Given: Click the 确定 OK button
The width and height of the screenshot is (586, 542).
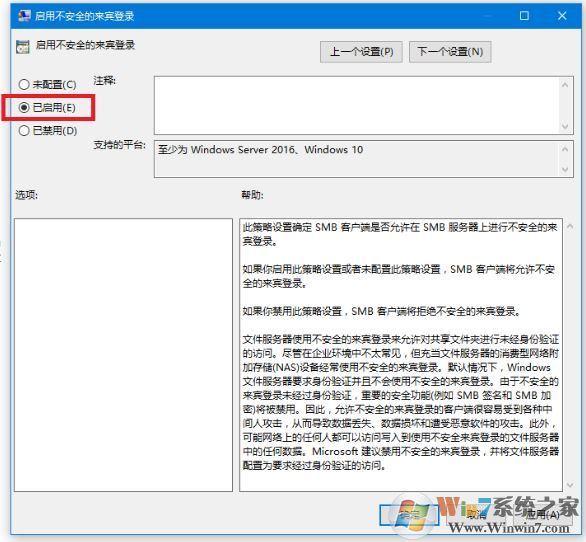Looking at the screenshot, I should (x=409, y=515).
